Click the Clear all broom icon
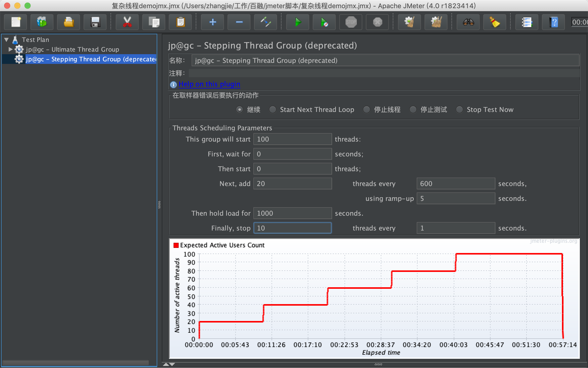This screenshot has height=368, width=588. [x=436, y=22]
